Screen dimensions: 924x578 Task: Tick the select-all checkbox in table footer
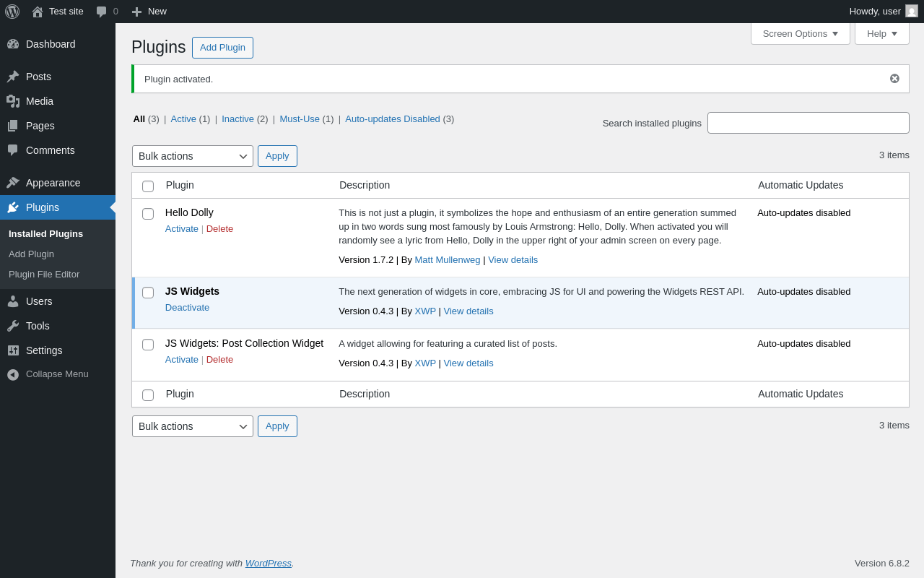click(148, 395)
